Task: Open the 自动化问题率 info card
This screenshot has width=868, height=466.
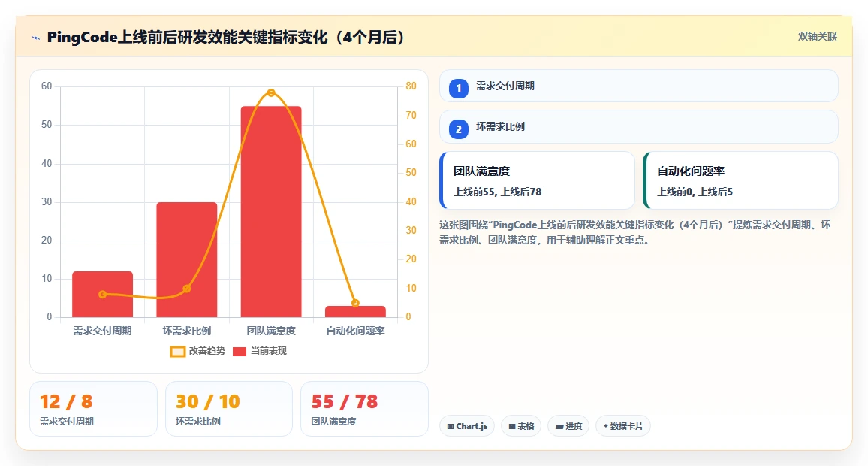Action: (x=740, y=180)
